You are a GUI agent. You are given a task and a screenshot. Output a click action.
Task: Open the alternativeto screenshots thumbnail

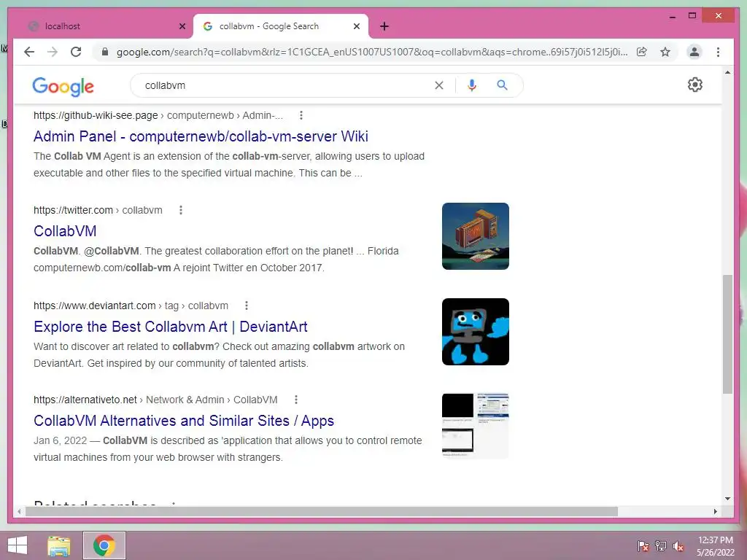476,426
